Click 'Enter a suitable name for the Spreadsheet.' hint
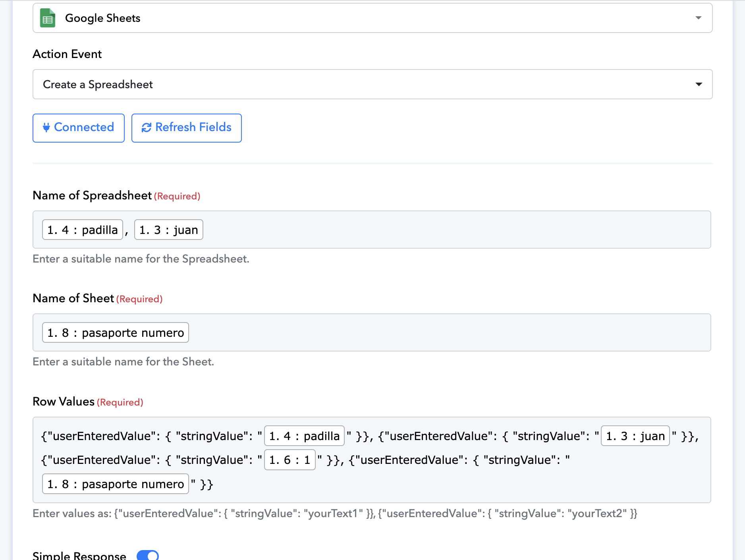745x560 pixels. coord(141,259)
